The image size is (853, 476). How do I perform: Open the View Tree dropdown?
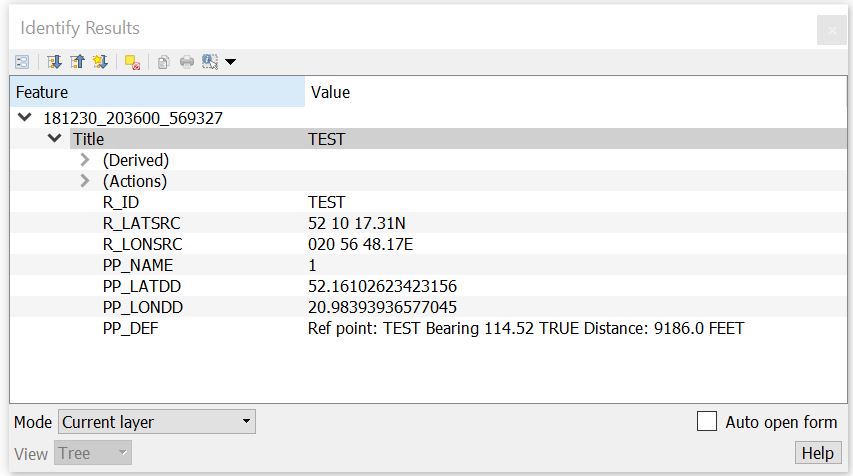click(92, 453)
